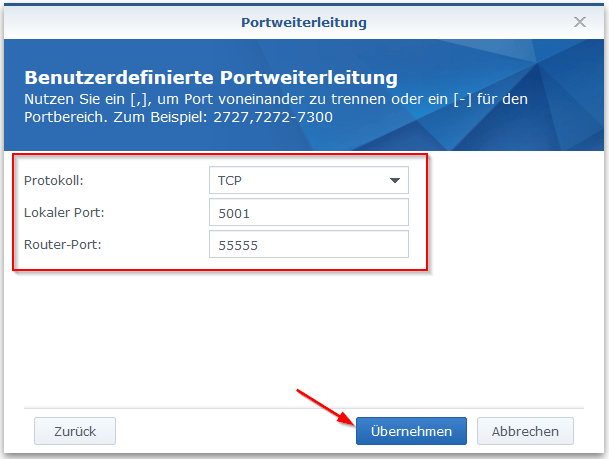This screenshot has height=459, width=609.
Task: Focus the Lokaler Port input field
Action: (x=308, y=212)
